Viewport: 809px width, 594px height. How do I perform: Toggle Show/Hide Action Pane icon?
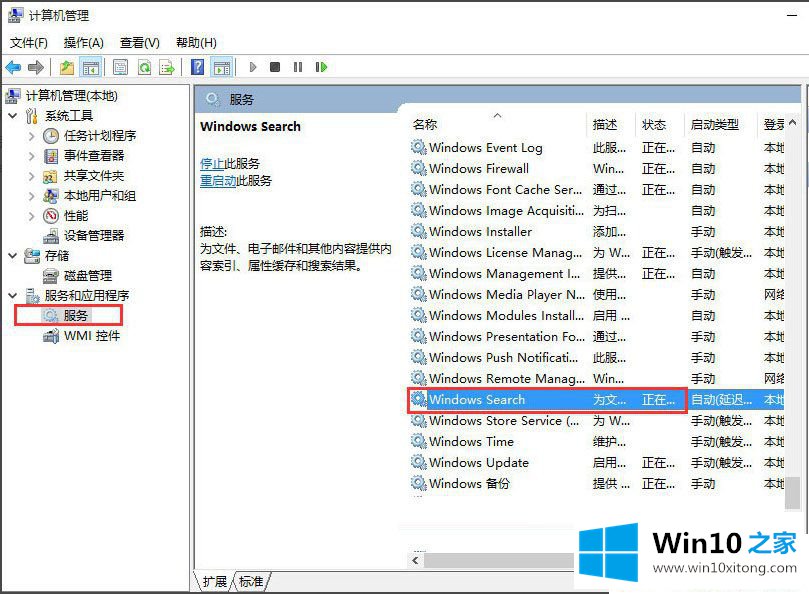222,67
